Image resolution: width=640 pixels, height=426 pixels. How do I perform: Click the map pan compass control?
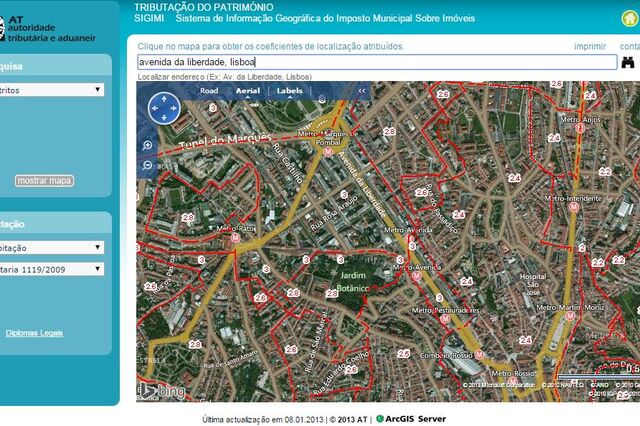tap(164, 108)
